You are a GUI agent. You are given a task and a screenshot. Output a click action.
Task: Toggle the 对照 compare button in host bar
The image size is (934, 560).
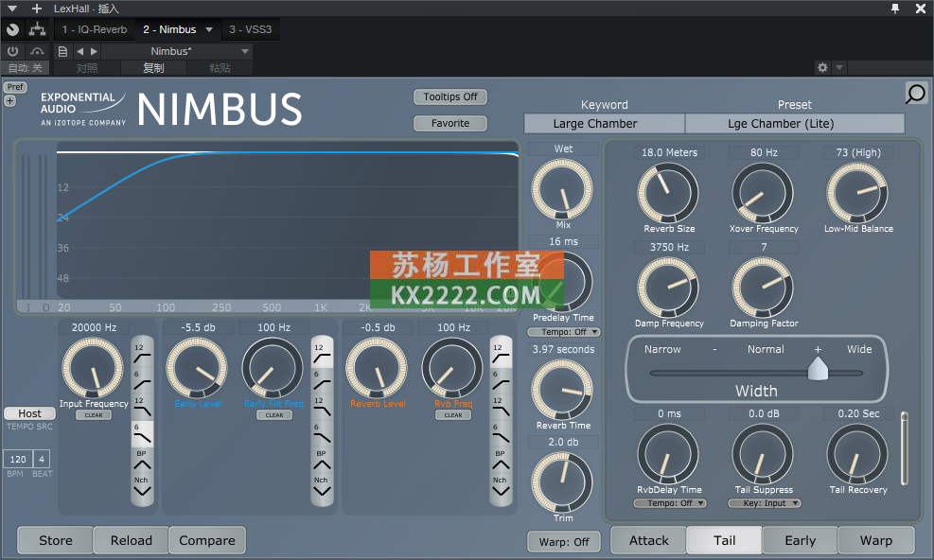(87, 68)
